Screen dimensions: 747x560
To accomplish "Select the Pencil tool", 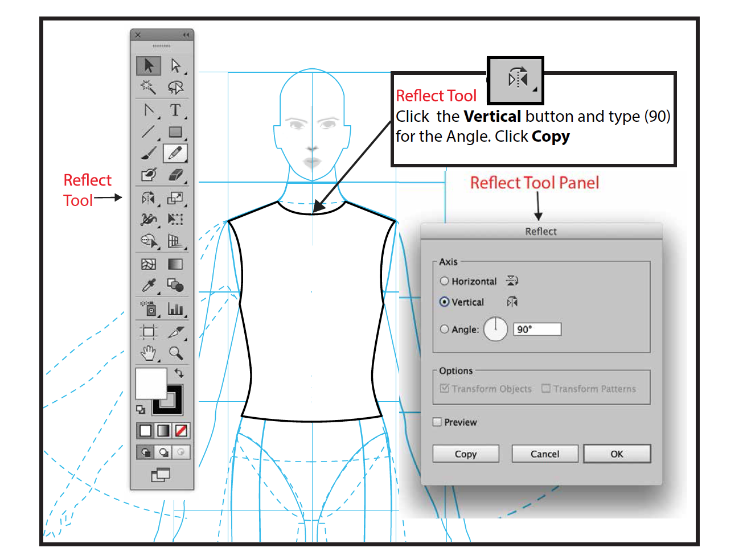I will [x=175, y=154].
